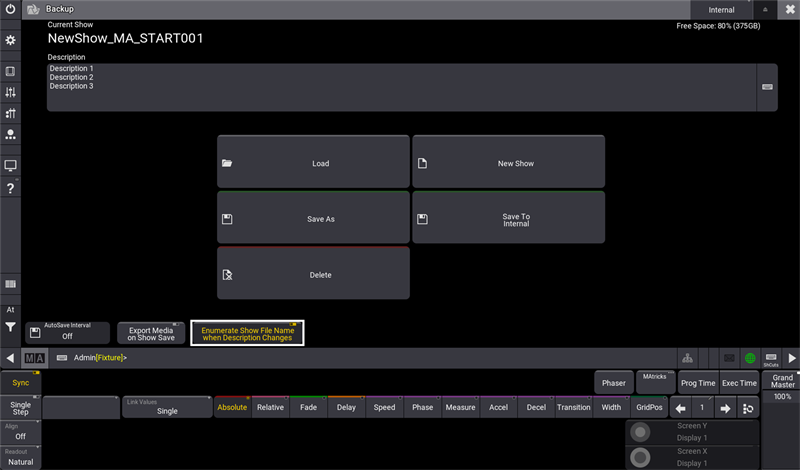The image size is (800, 470).
Task: Open the settings gear menu
Action: point(10,40)
